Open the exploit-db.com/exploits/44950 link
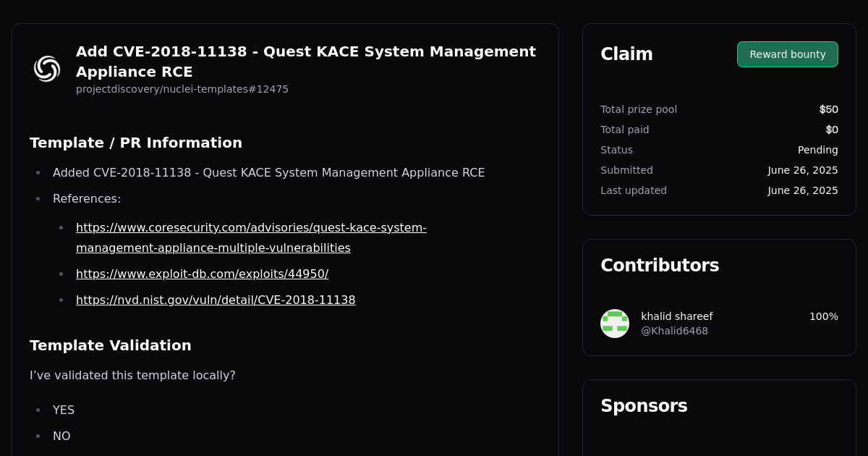The height and width of the screenshot is (456, 868). point(202,274)
